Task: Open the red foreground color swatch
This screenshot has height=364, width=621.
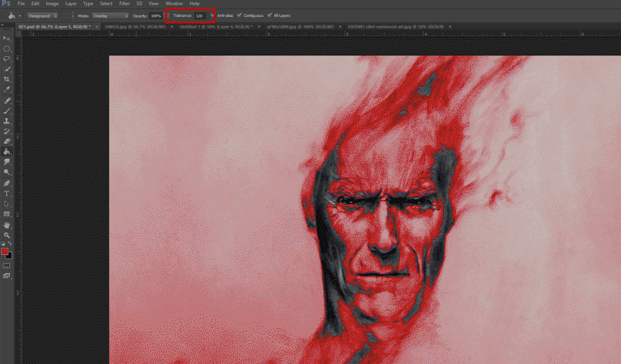Action: [x=5, y=251]
